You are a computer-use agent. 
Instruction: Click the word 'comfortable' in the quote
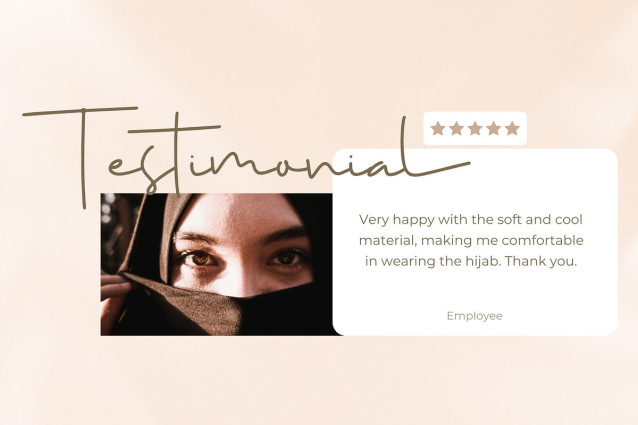543,240
